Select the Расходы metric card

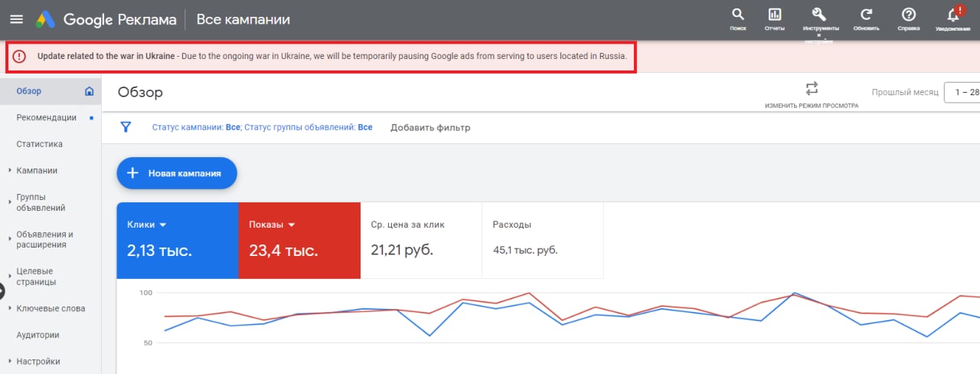pyautogui.click(x=543, y=241)
